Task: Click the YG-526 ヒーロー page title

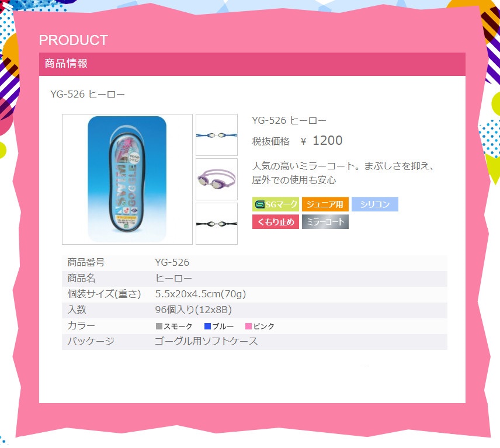Action: pyautogui.click(x=88, y=95)
